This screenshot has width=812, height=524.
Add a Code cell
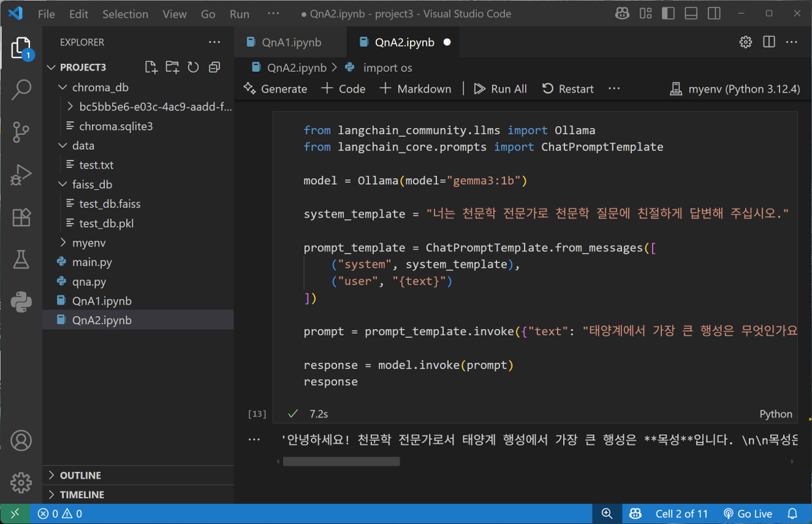[343, 89]
